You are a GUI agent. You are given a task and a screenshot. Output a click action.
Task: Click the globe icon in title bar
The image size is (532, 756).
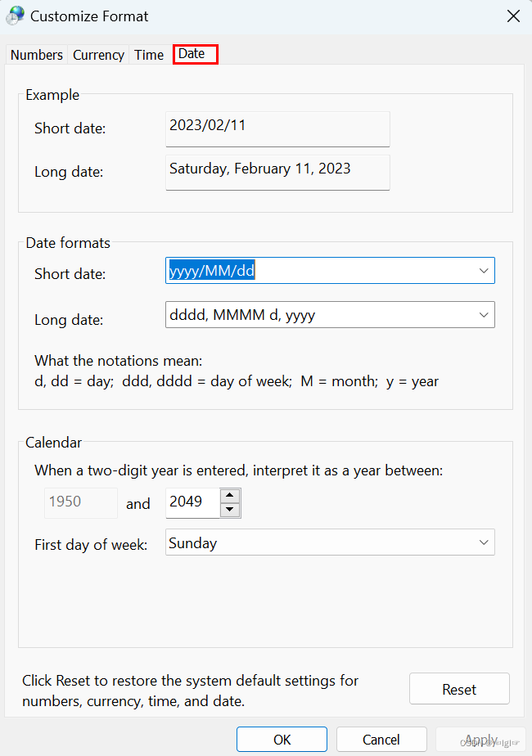pos(15,16)
